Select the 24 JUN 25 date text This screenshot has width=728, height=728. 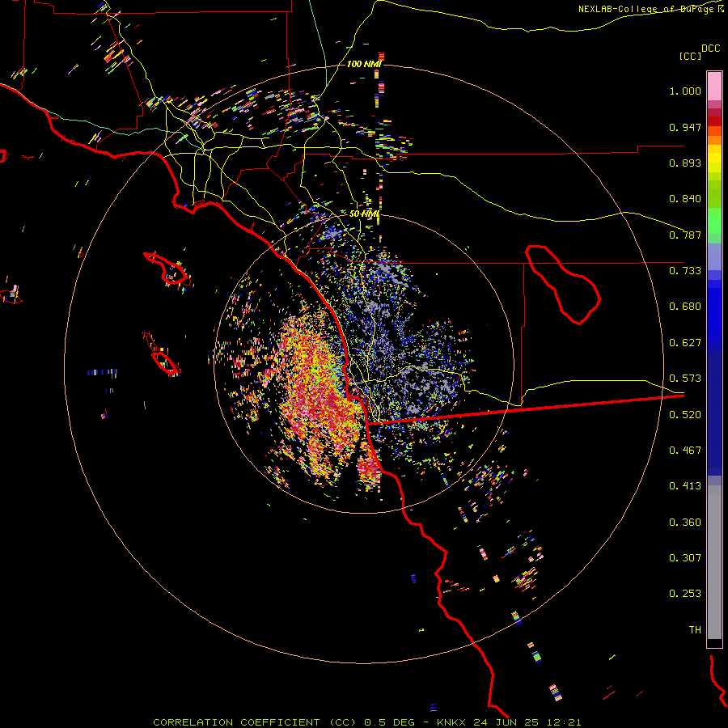507,722
